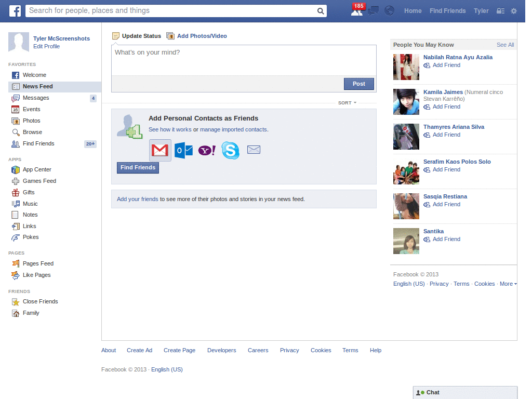Screen dimensions: 532x399
Task: Click the Post button
Action: [358, 84]
